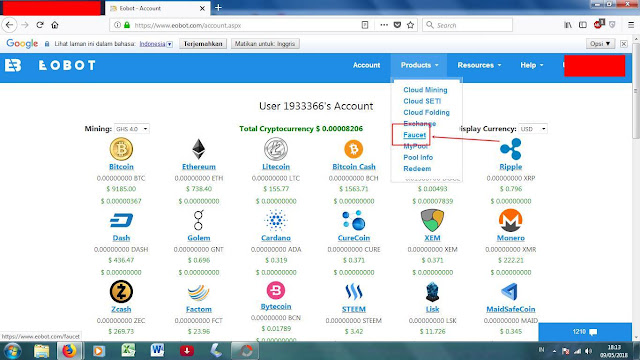Select Cloud Mining from Products menu
The image size is (640, 360).
pyautogui.click(x=425, y=90)
